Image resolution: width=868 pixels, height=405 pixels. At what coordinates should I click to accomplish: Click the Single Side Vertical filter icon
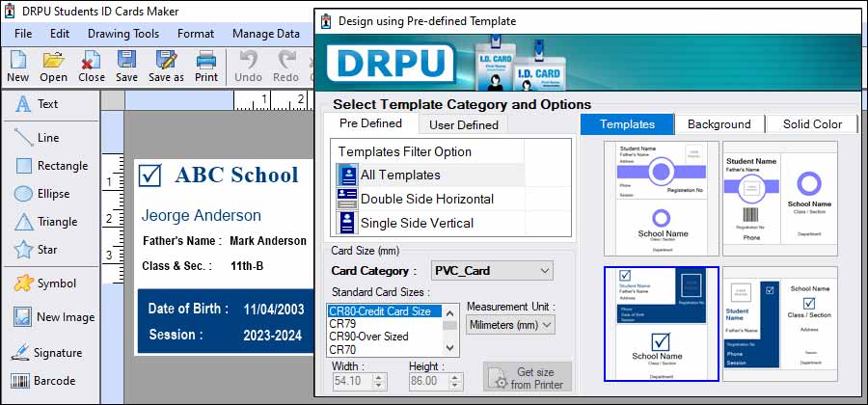(x=347, y=223)
